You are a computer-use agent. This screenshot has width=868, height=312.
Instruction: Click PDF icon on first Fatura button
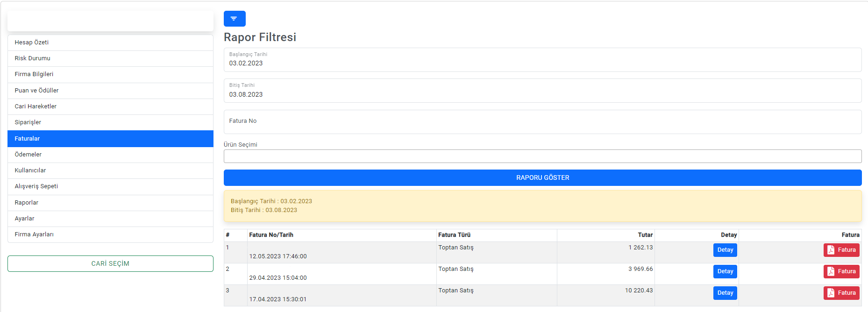click(x=831, y=250)
